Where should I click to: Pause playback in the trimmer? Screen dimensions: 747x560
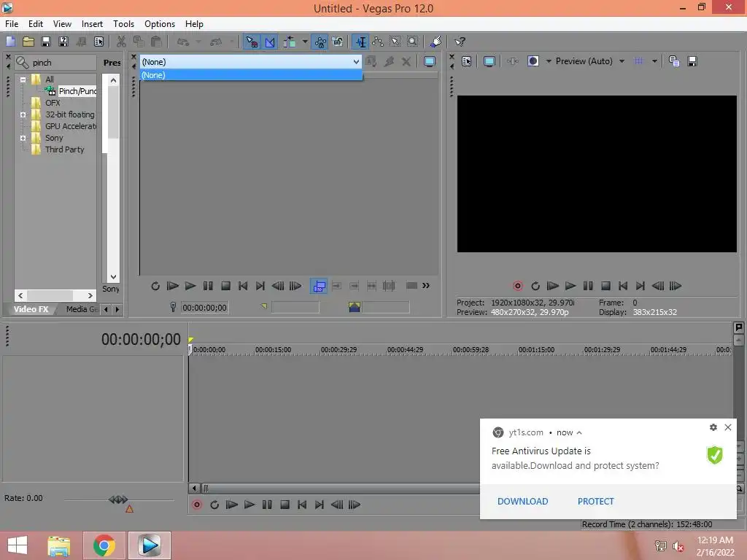pyautogui.click(x=208, y=286)
